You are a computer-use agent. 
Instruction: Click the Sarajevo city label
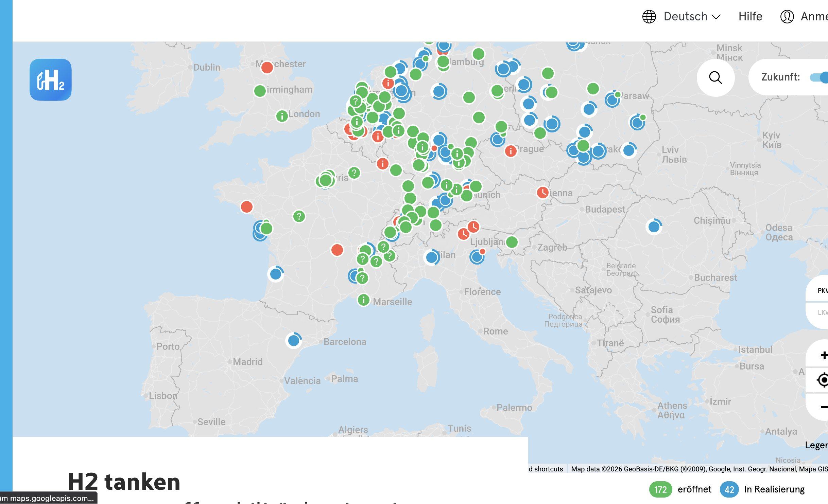point(593,290)
